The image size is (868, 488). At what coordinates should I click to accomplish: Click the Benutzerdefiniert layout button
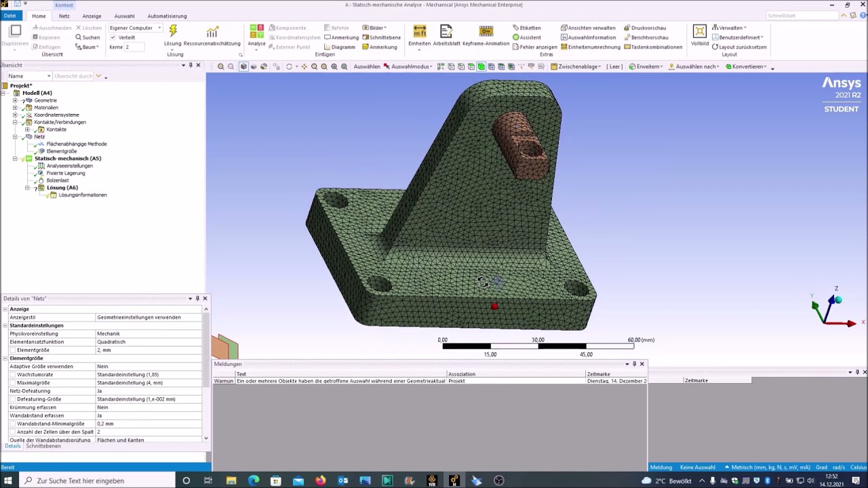[x=738, y=37]
